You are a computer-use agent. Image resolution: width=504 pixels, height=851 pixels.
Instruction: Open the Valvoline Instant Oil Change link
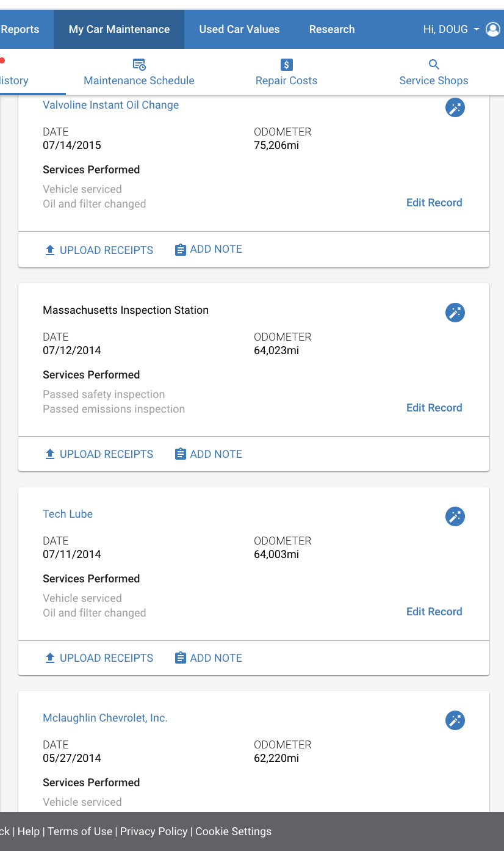pos(111,105)
